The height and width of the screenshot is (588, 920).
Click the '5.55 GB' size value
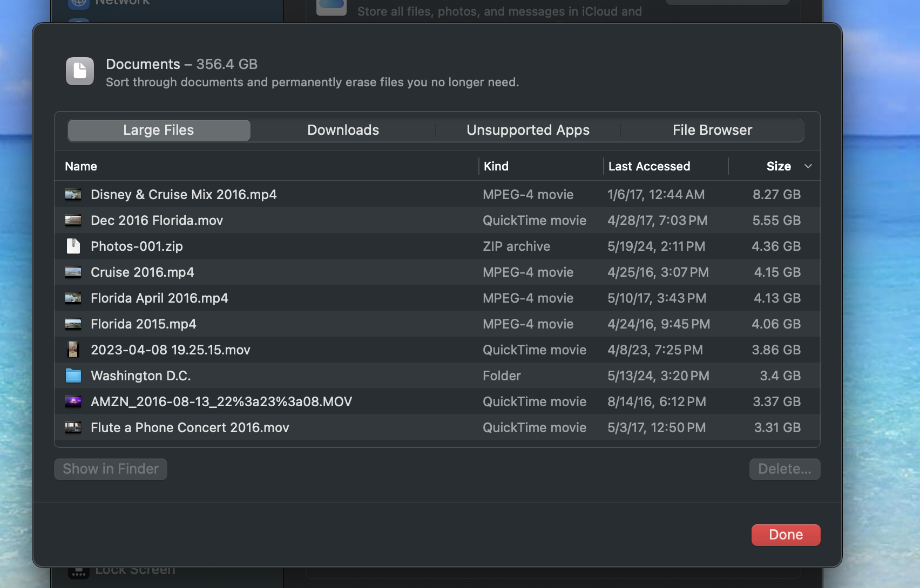[x=777, y=220]
